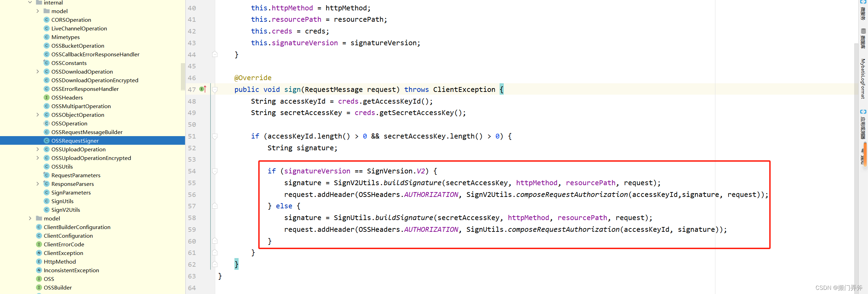Expand the OSSUploadOperation node
The width and height of the screenshot is (868, 294).
(x=38, y=149)
